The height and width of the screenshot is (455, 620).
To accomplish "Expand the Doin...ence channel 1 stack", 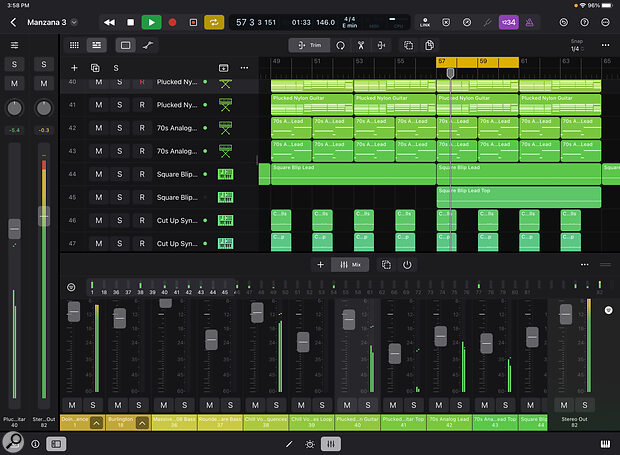I will pos(96,423).
